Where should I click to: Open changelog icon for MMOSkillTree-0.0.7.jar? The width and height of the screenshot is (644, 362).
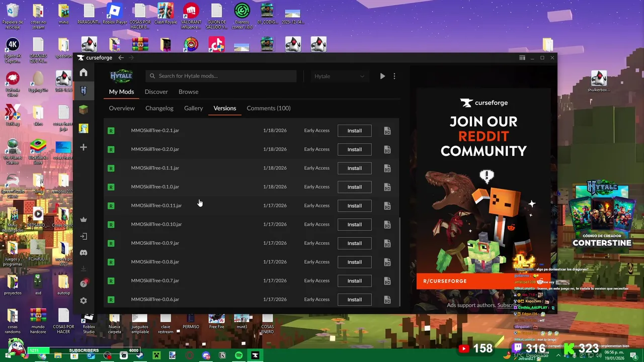click(387, 281)
